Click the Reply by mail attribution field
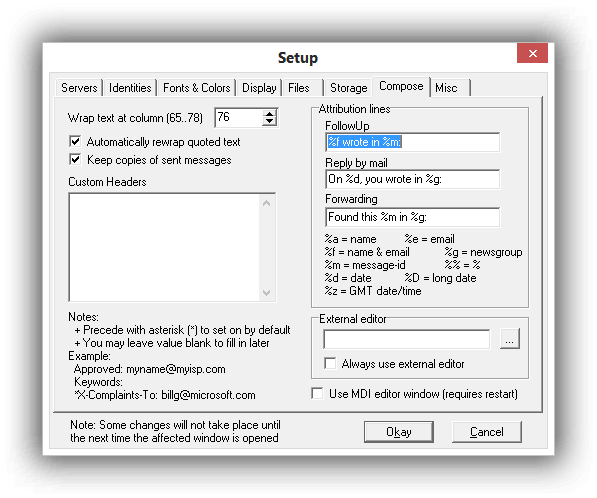 [412, 179]
